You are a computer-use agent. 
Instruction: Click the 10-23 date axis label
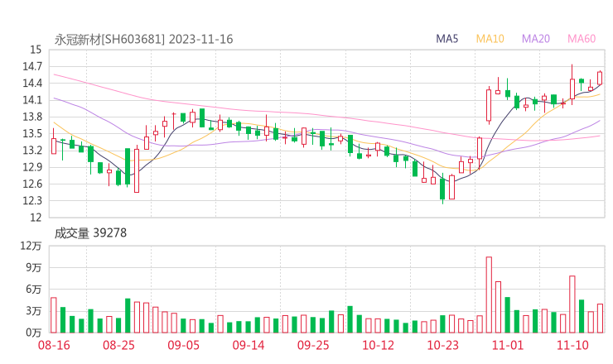(x=442, y=345)
